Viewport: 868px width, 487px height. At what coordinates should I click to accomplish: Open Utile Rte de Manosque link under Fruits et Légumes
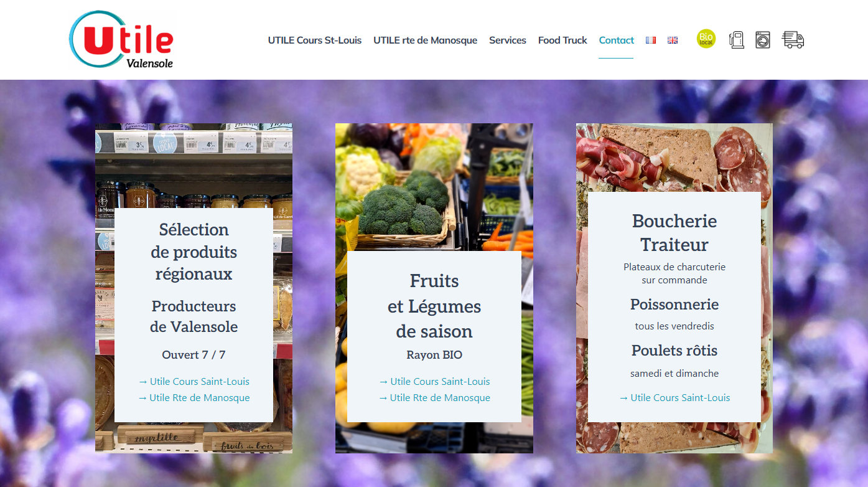(x=434, y=398)
